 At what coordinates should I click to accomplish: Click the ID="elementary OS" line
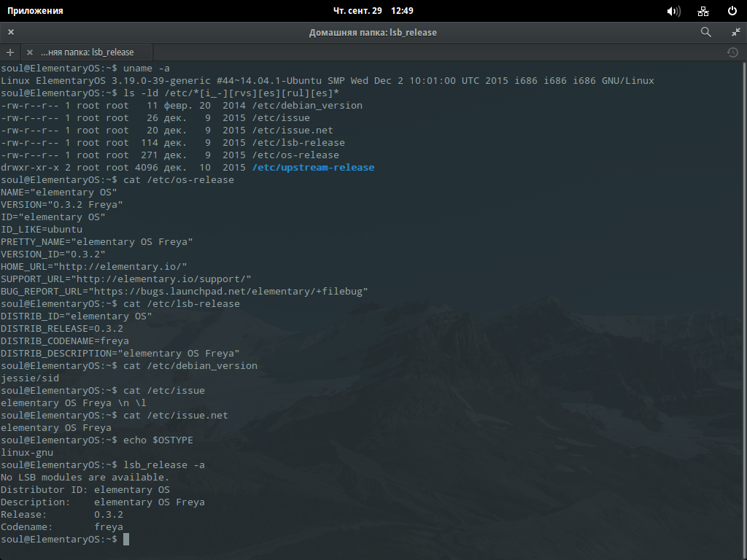pos(53,217)
